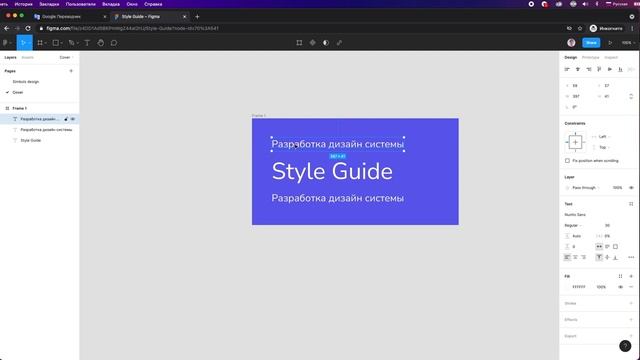Enable Fix position when scrolling checkbox
This screenshot has height=360, width=640.
(567, 161)
